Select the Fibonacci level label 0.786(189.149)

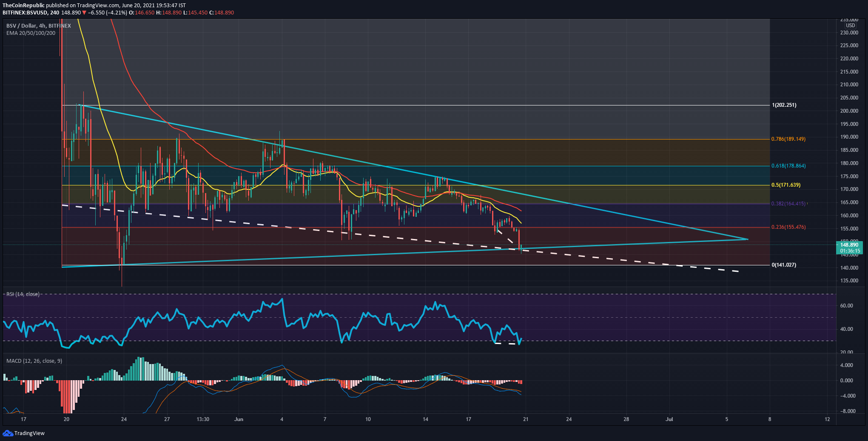click(x=788, y=139)
